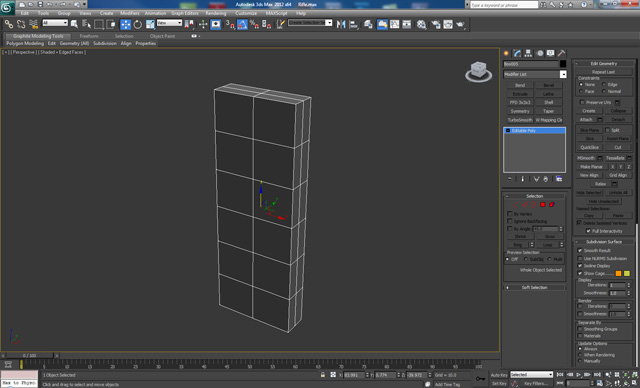Open the Named Selection Sets dropdown
Screen dimensions: 640x388
point(310,23)
